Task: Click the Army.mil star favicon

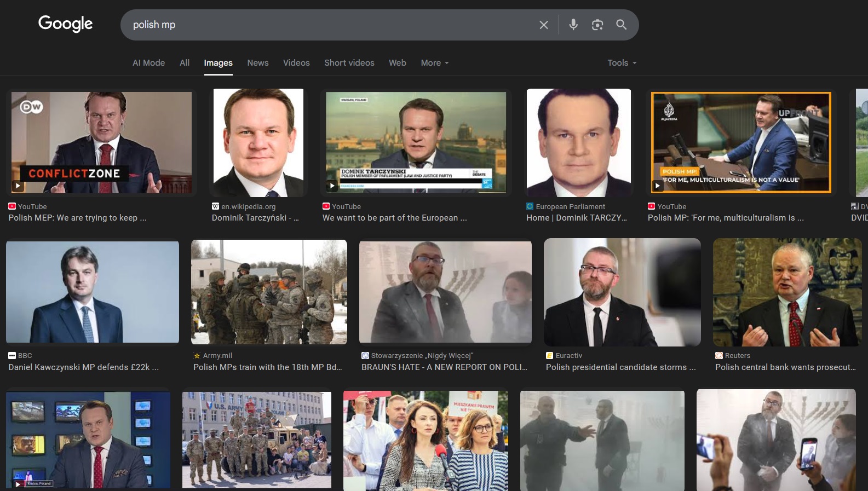Action: click(x=197, y=355)
